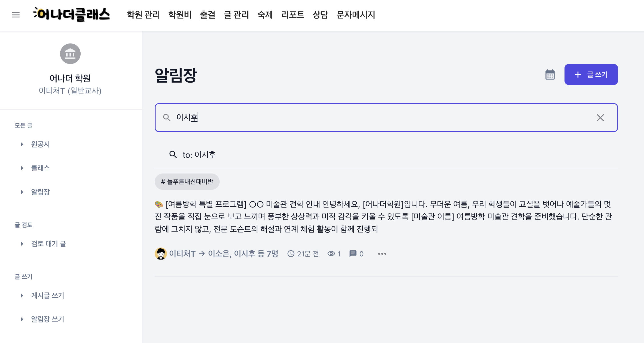This screenshot has width=644, height=343.
Task: Open the 출결 menu
Action: (208, 15)
